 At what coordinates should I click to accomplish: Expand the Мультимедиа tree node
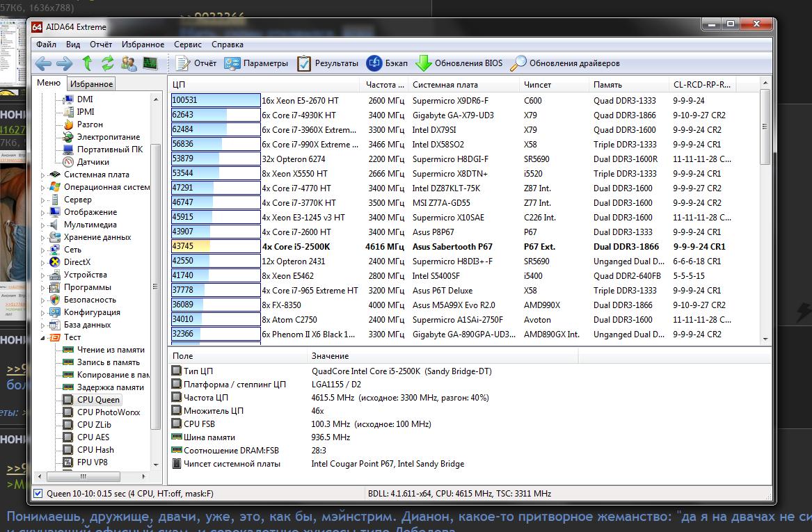(x=43, y=225)
